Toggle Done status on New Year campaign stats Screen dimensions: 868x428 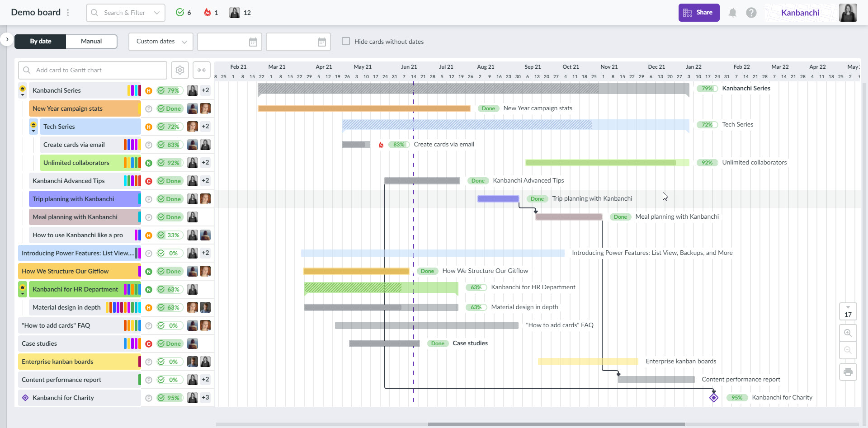point(170,108)
